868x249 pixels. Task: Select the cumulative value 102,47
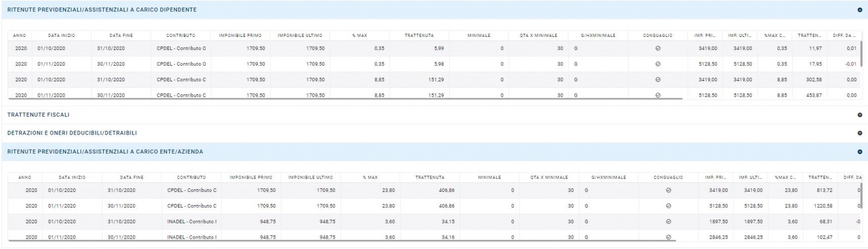point(825,237)
